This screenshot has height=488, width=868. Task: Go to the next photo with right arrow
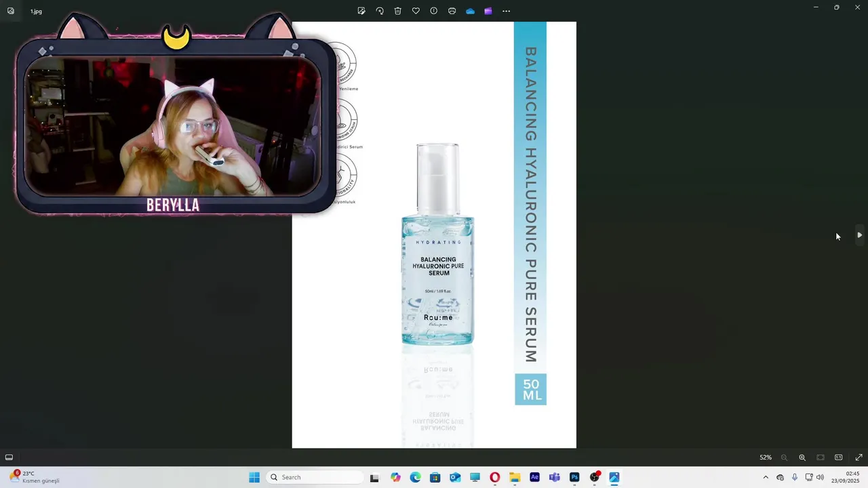pyautogui.click(x=859, y=235)
